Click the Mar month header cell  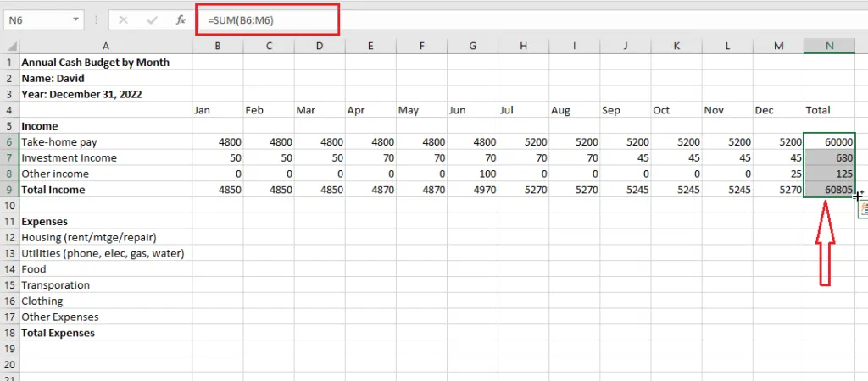pyautogui.click(x=320, y=110)
